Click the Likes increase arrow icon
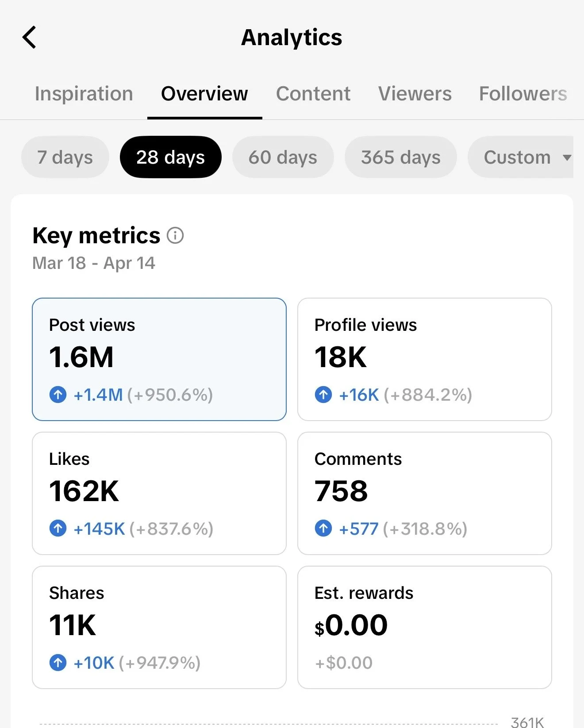Screen dimensions: 584x728 point(58,528)
